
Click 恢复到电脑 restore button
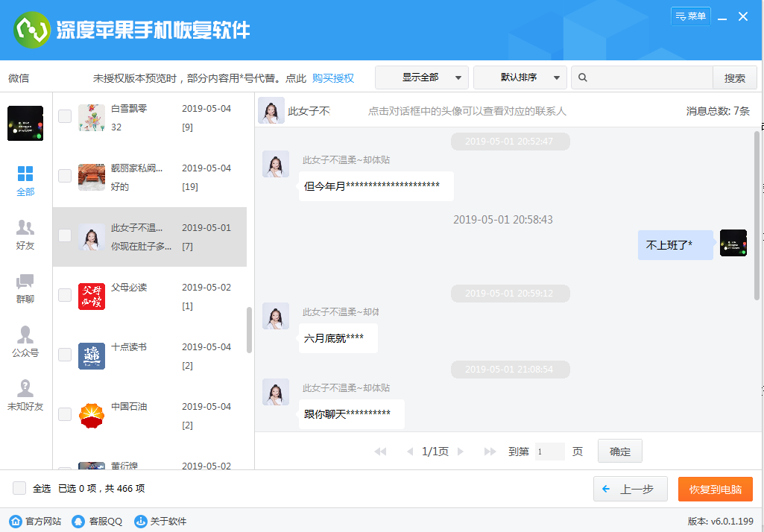[x=716, y=489]
